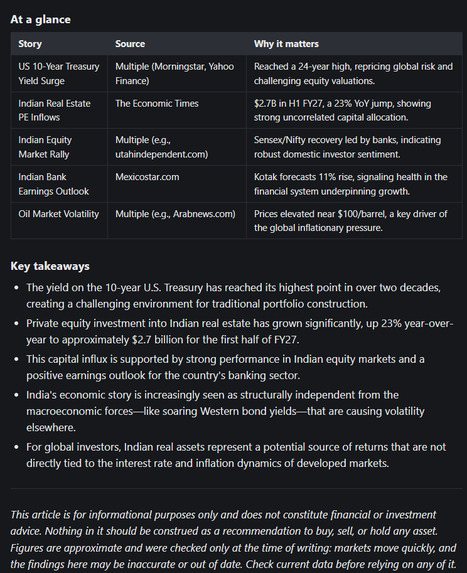Click the 'Source' column header

pyautogui.click(x=177, y=44)
